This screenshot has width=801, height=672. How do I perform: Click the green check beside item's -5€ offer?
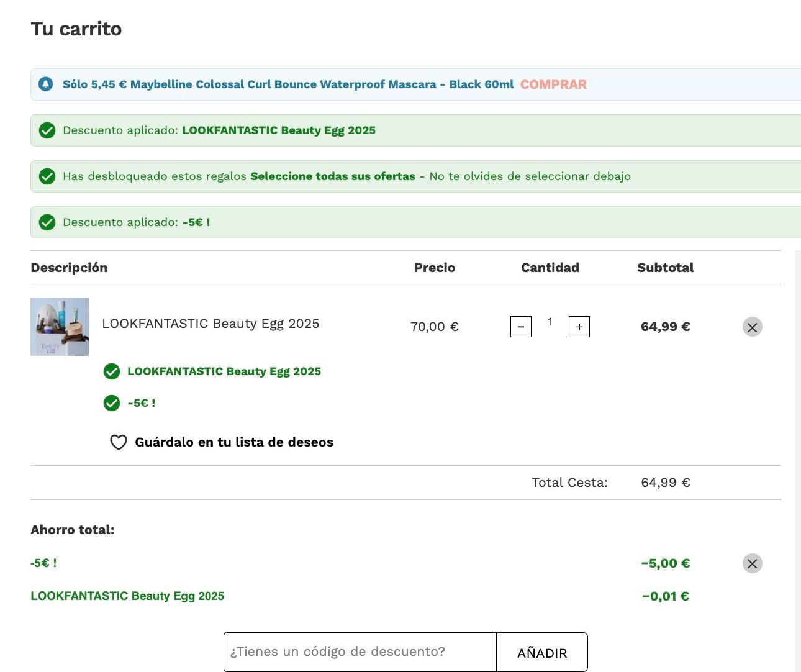click(112, 403)
